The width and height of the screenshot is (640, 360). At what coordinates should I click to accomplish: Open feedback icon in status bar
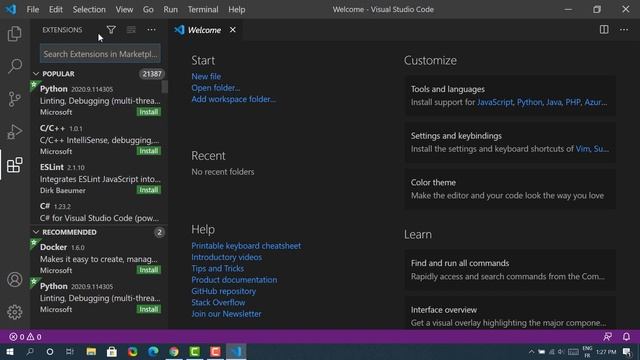(x=607, y=337)
